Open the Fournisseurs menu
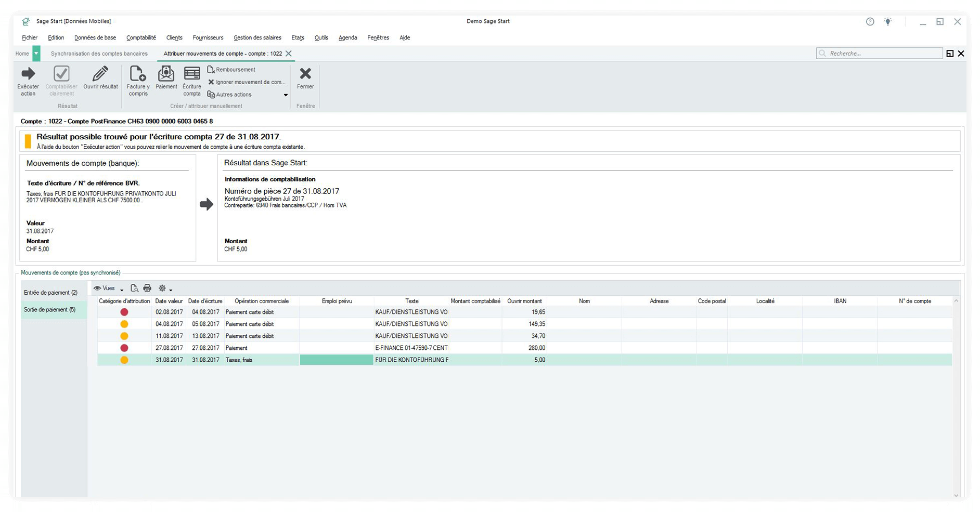 208,37
